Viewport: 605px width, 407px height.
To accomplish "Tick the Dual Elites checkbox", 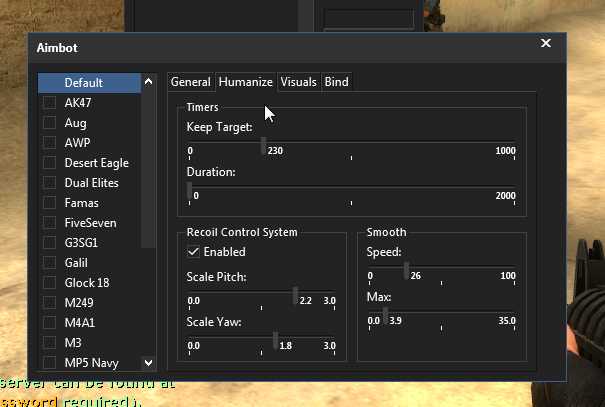I will (49, 183).
